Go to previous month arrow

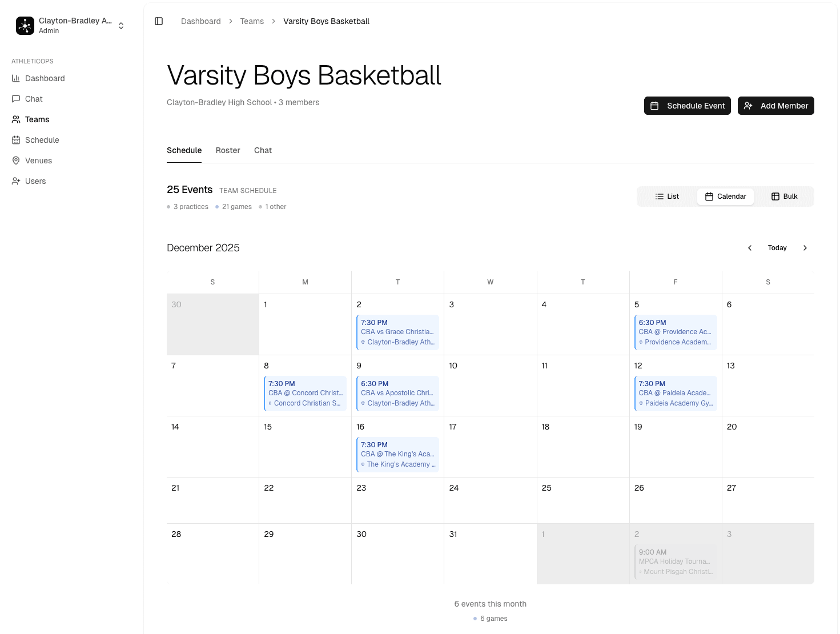click(750, 248)
